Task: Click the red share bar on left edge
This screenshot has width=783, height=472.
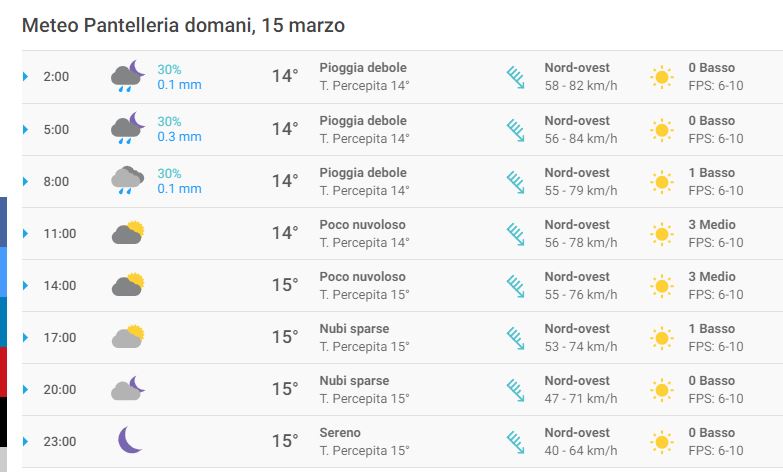Action: tap(3, 372)
